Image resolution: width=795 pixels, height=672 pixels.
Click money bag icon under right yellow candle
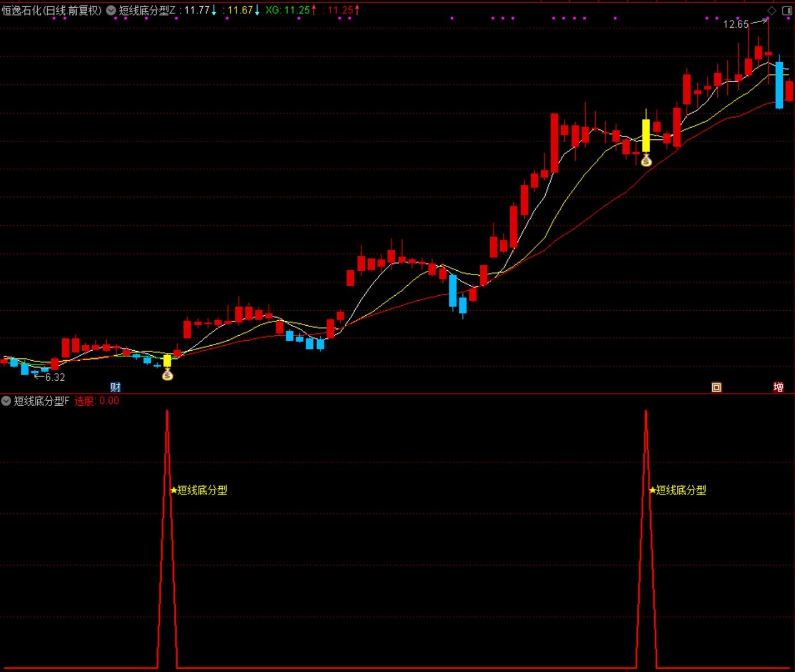646,160
